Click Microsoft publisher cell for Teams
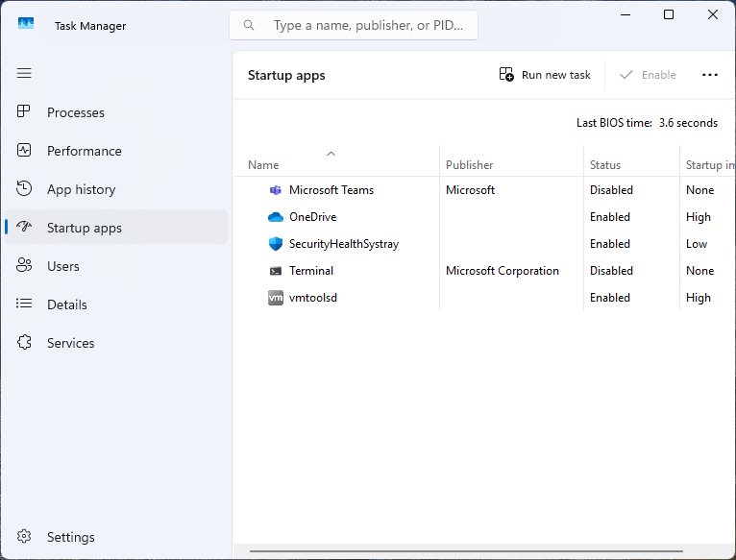 point(470,190)
